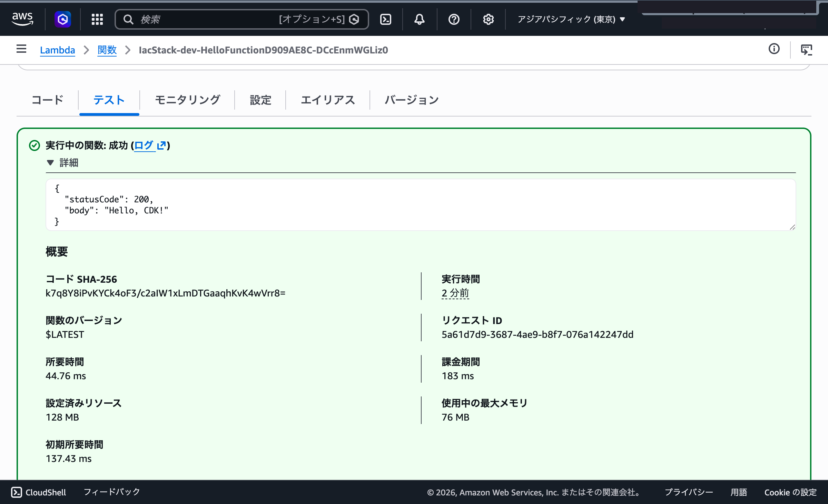Screen dimensions: 828x504
Task: Click the 概要 section heading
Action: (x=57, y=252)
